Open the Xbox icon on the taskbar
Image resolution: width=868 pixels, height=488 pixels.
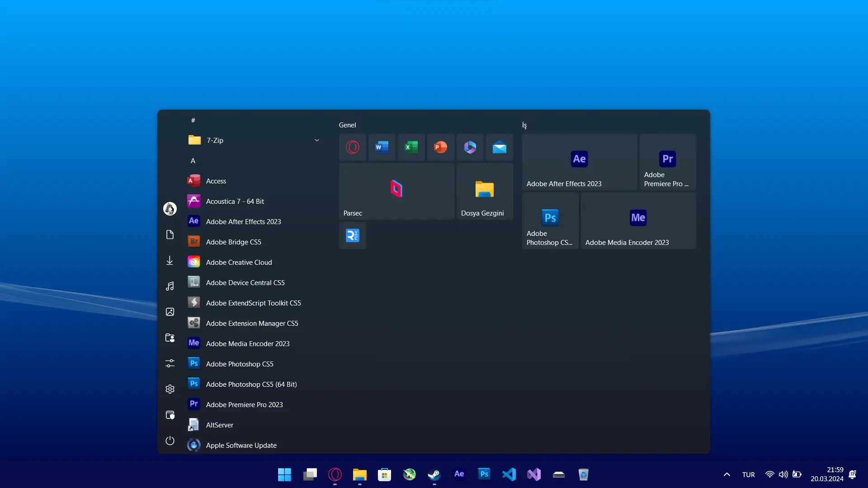coord(410,474)
